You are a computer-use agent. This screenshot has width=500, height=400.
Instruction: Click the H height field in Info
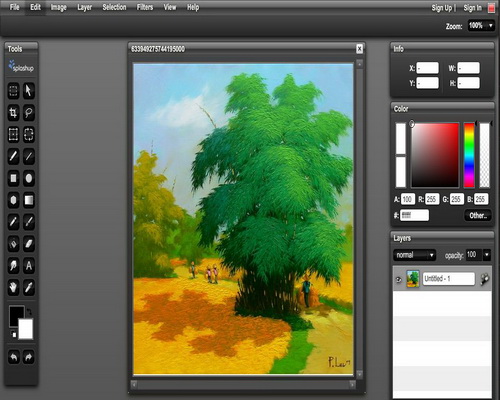tap(468, 83)
